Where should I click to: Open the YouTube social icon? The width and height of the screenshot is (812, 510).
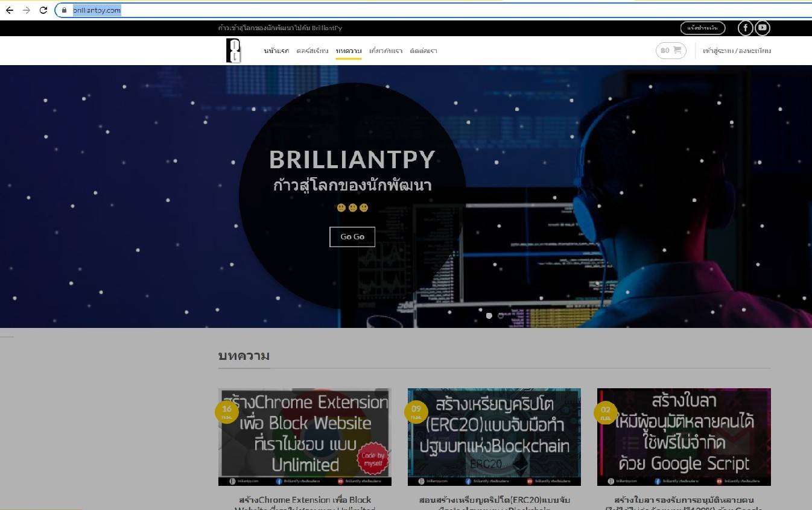coord(763,28)
